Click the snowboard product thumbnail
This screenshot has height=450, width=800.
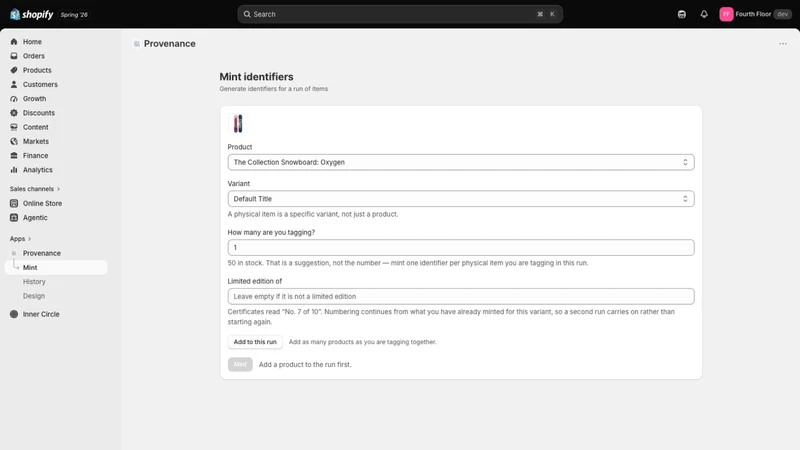[238, 124]
